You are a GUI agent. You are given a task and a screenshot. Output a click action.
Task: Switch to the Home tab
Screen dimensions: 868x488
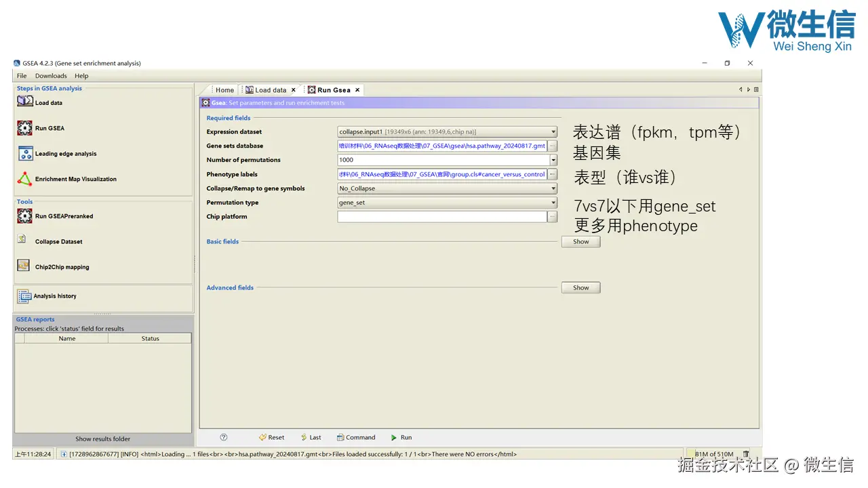click(x=224, y=89)
